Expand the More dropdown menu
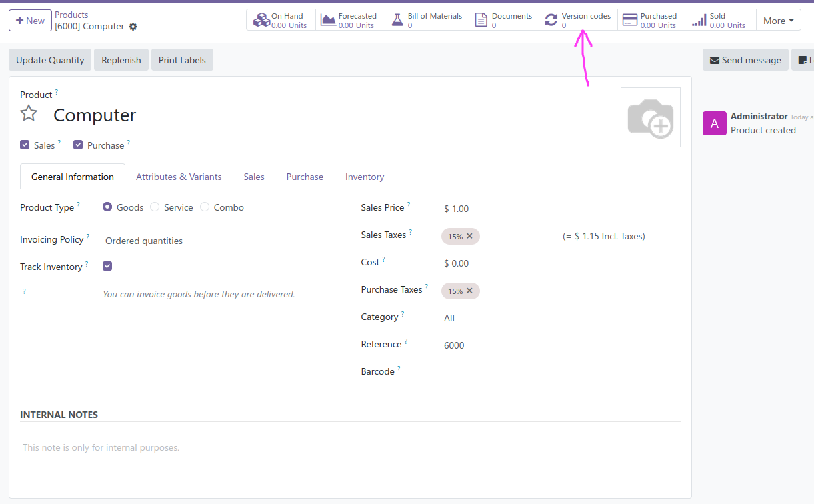The height and width of the screenshot is (504, 814). coord(778,21)
